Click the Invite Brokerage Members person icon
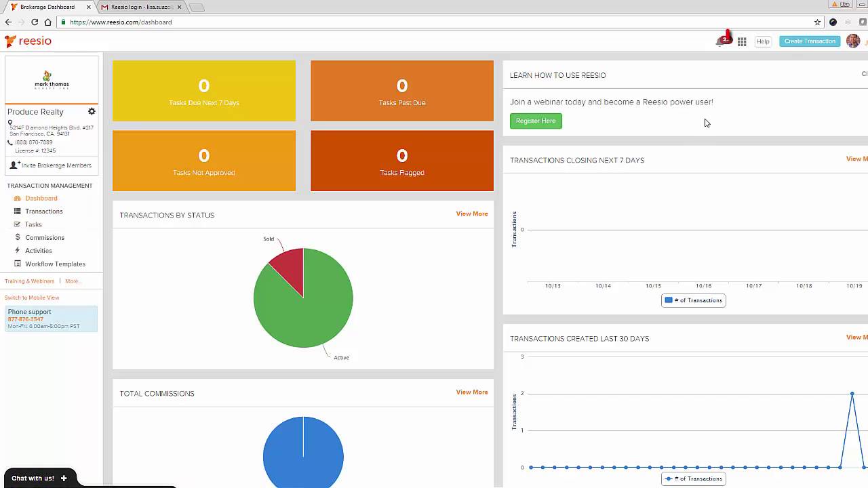The width and height of the screenshot is (868, 488). tap(15, 165)
